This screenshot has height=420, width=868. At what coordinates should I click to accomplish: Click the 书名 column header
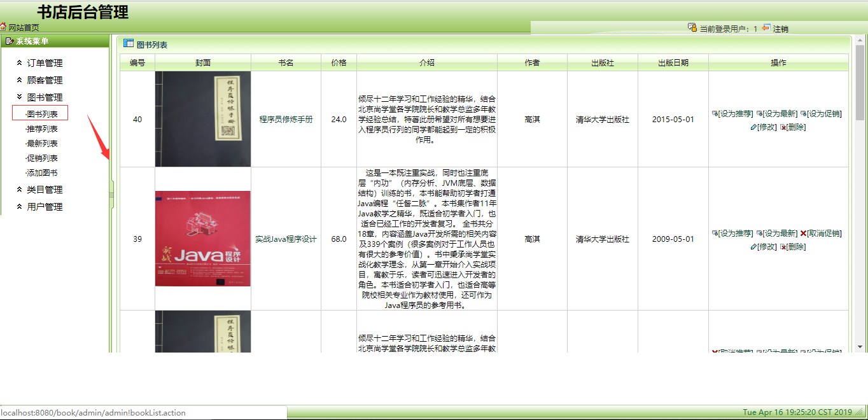pyautogui.click(x=286, y=62)
